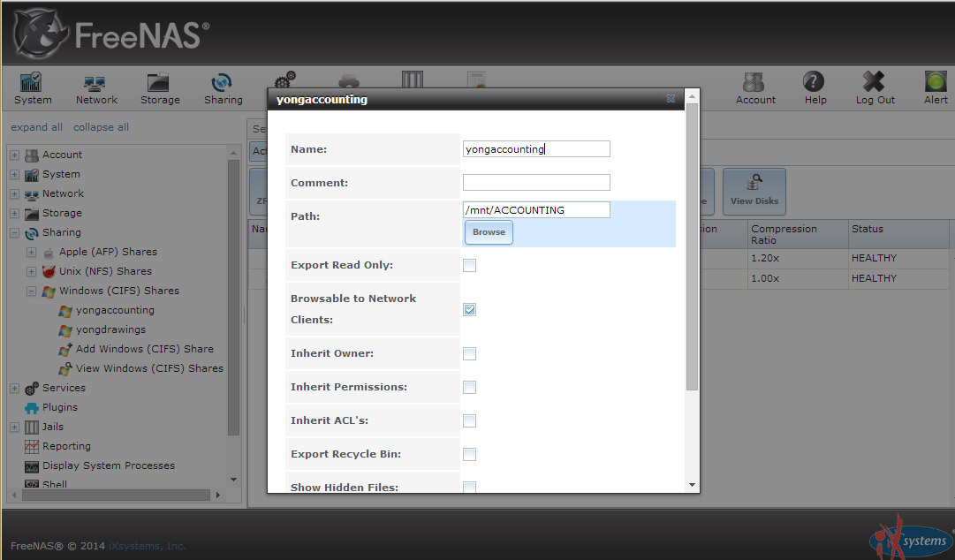Image resolution: width=955 pixels, height=560 pixels.
Task: Open yongaccounting share in sidebar
Action: [115, 310]
